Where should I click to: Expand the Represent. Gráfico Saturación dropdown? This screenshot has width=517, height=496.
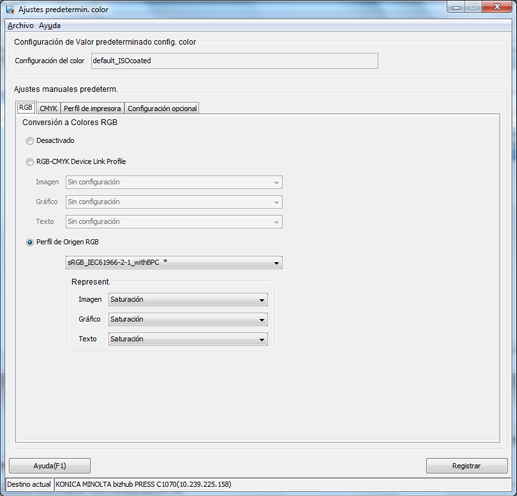pos(188,319)
